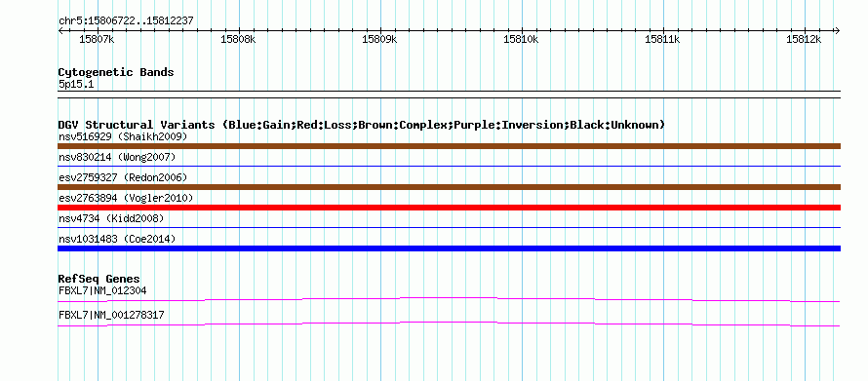Select brown bar under esv2759327
This screenshot has height=381, width=868.
pos(449,187)
